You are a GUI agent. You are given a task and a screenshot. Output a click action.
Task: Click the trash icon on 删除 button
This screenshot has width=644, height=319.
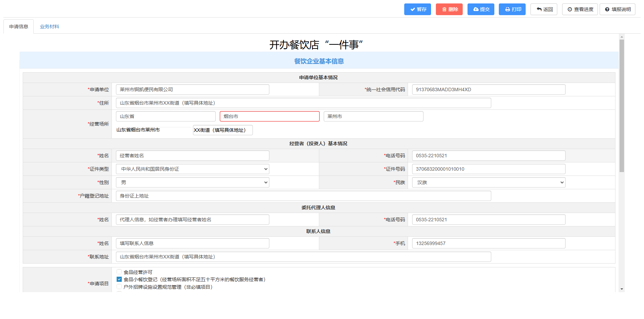444,10
